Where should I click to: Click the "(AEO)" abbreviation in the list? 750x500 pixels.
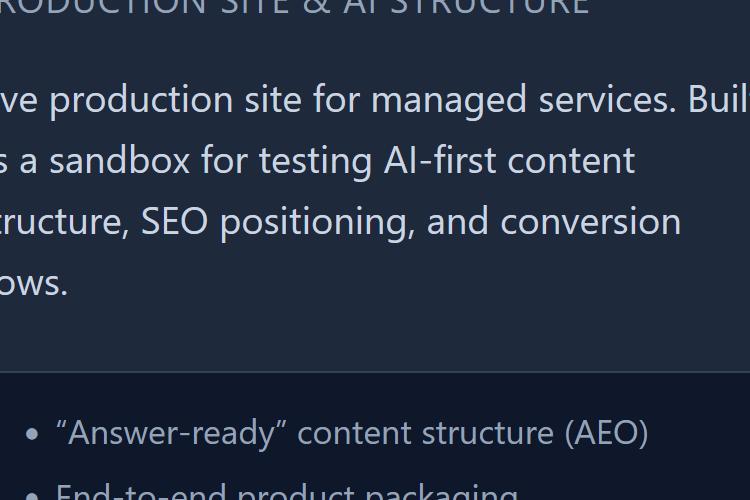click(606, 433)
